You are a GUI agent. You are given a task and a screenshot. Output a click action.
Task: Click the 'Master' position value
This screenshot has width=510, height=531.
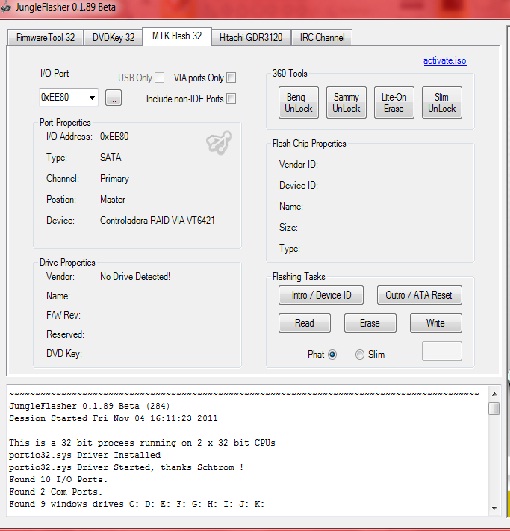tap(113, 199)
